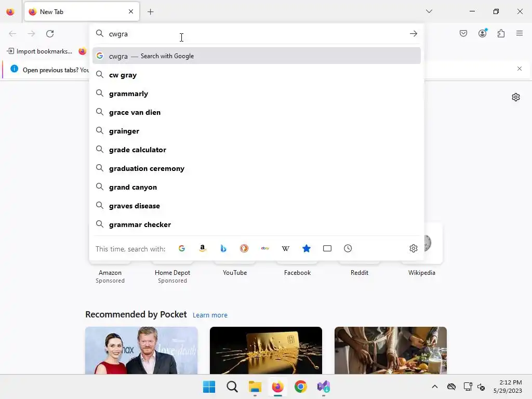532x399 pixels.
Task: Click the Firefox bookmark icon in the bookmarks bar
Action: [x=83, y=51]
